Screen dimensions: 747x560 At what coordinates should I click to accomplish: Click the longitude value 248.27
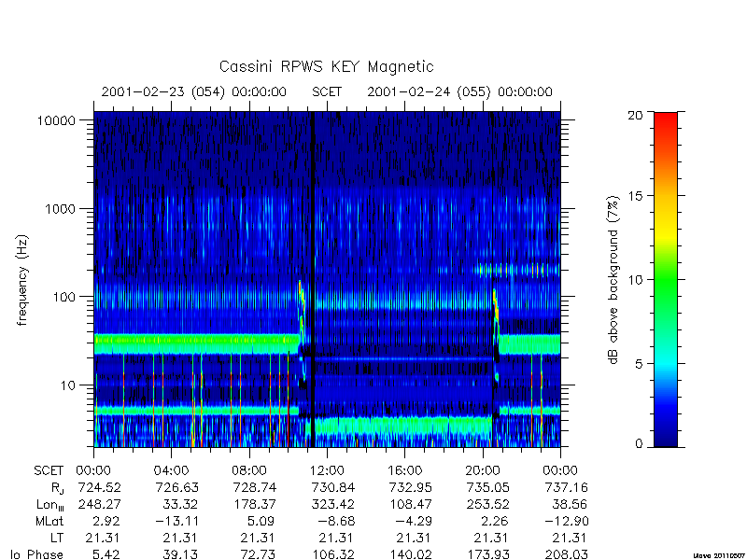[x=100, y=504]
